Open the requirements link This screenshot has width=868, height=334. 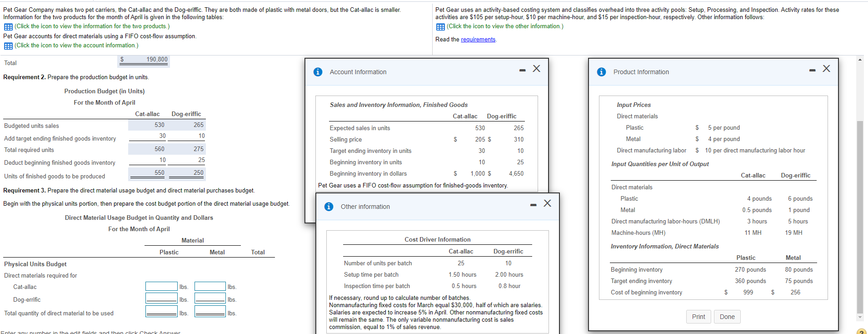coord(478,40)
